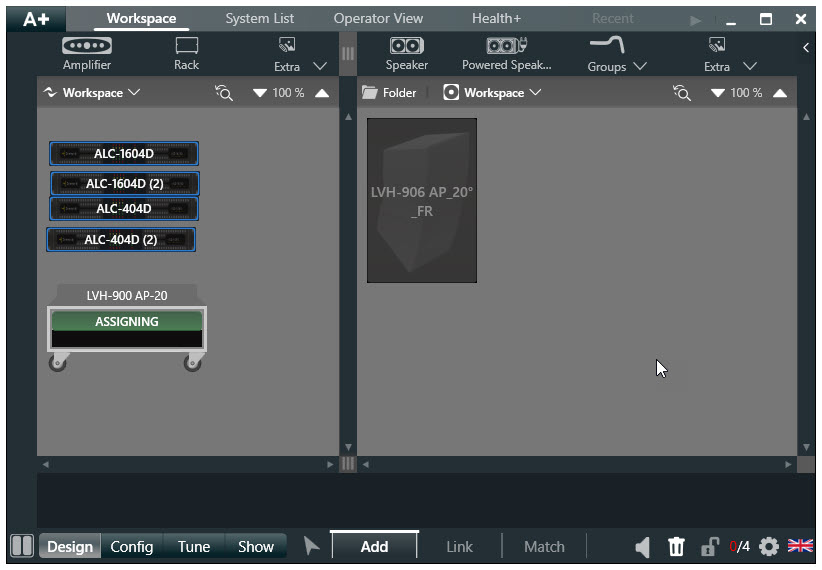Click the UK flag language icon
This screenshot has height=570, width=822.
(800, 546)
